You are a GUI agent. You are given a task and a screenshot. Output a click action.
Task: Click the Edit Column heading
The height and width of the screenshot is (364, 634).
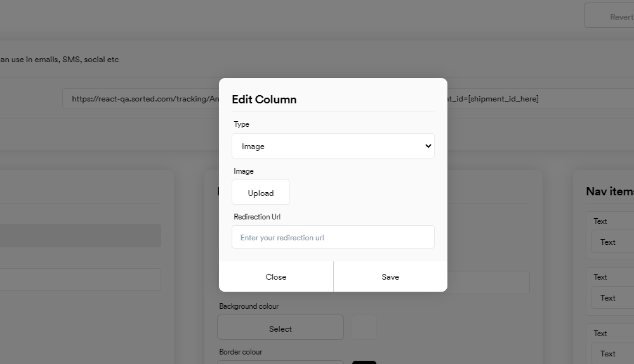(x=264, y=100)
